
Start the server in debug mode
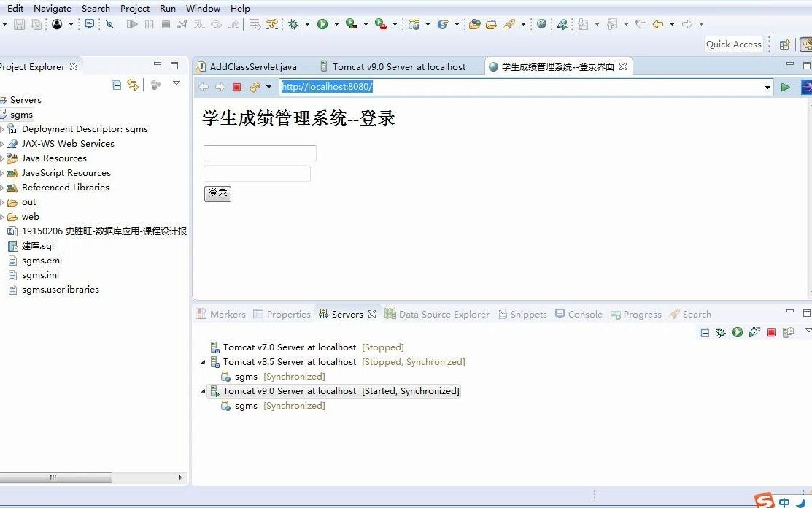[721, 332]
